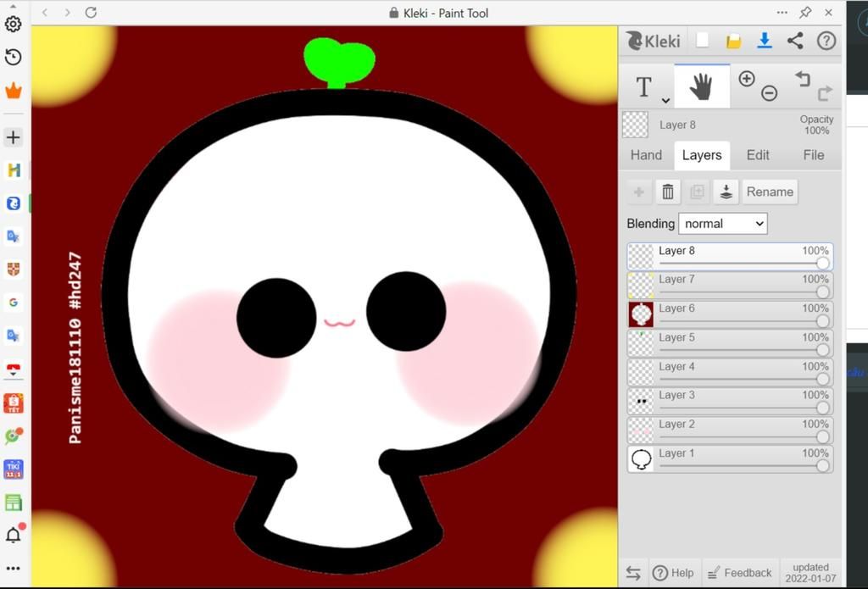Click the Layer 6 red thumbnail
This screenshot has width=868, height=589.
pyautogui.click(x=641, y=314)
